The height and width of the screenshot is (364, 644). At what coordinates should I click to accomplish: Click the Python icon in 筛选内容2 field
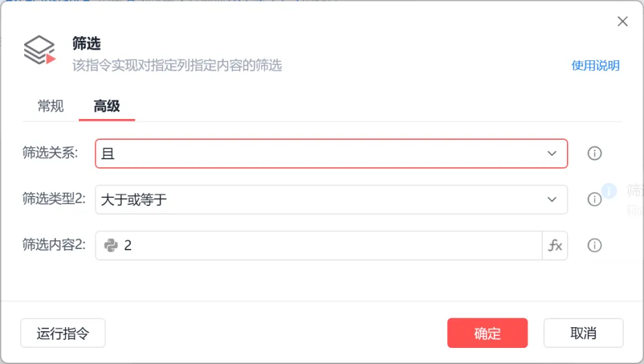[111, 246]
